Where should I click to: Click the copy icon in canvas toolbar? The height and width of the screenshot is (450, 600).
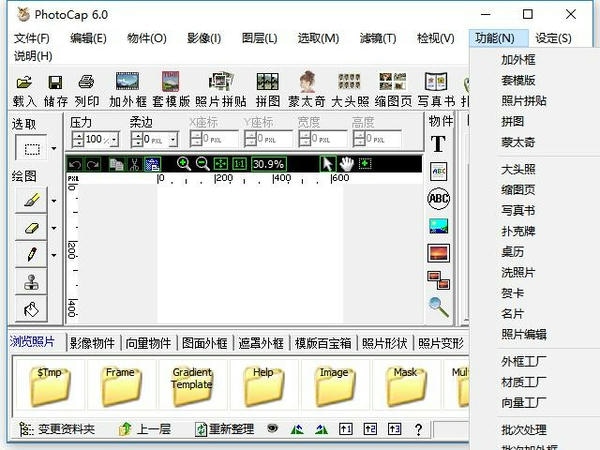(x=116, y=164)
